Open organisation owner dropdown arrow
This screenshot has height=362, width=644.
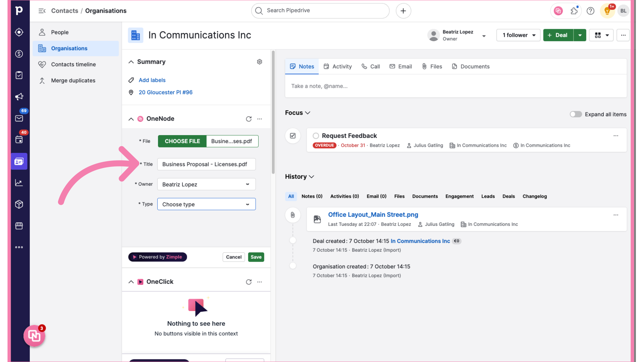tap(484, 36)
